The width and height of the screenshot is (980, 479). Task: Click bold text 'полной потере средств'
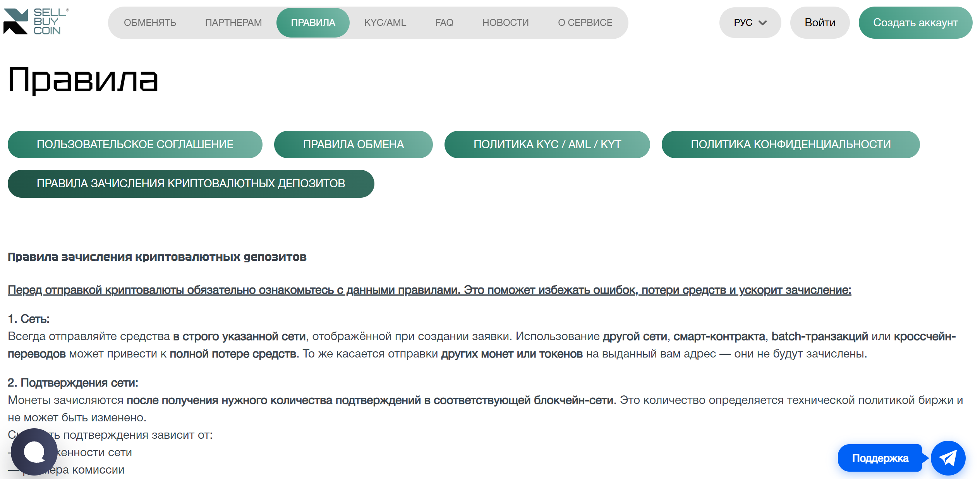point(233,354)
